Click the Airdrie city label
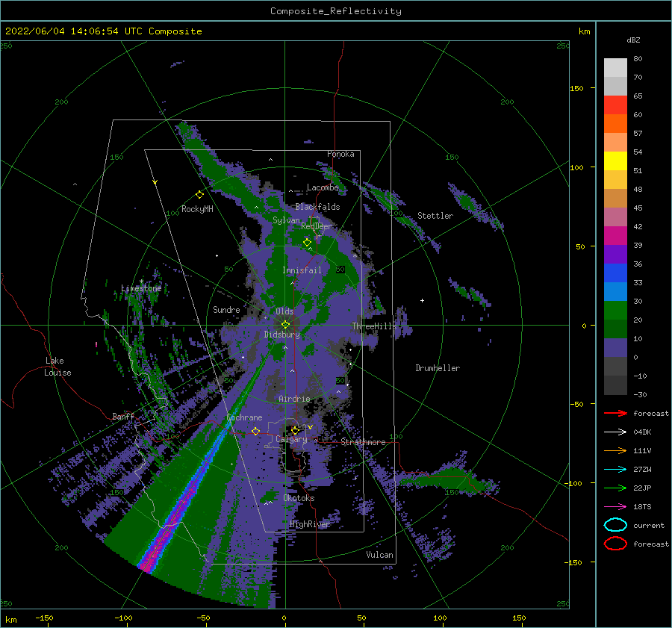The image size is (672, 628). (x=294, y=399)
